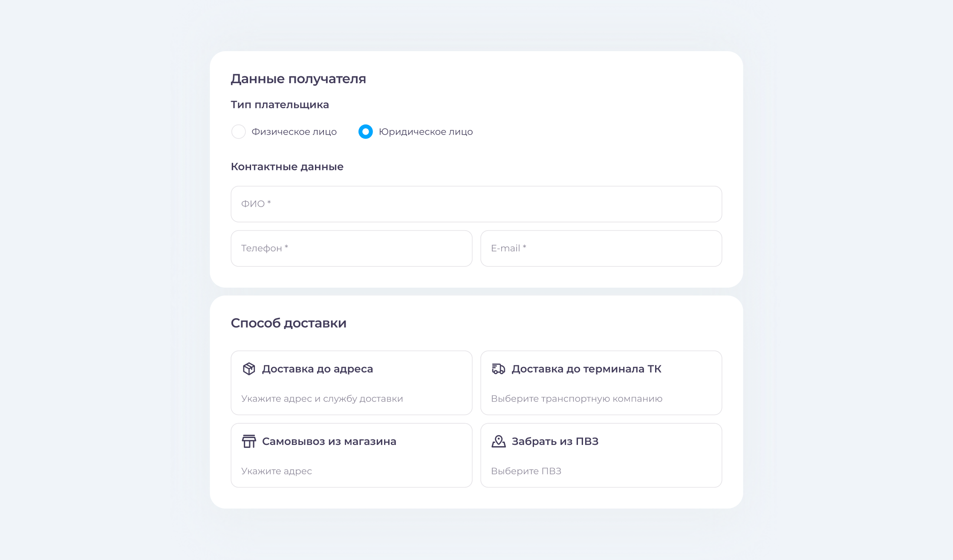This screenshot has height=560, width=953.
Task: Select the Юридическое лицо radio button
Action: pos(366,132)
